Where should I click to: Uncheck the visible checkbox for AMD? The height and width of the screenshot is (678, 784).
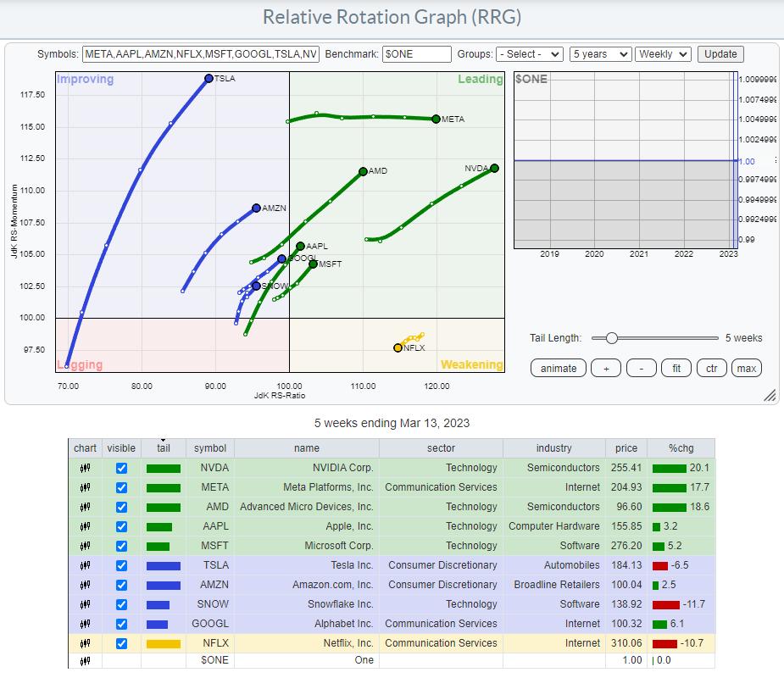click(121, 507)
